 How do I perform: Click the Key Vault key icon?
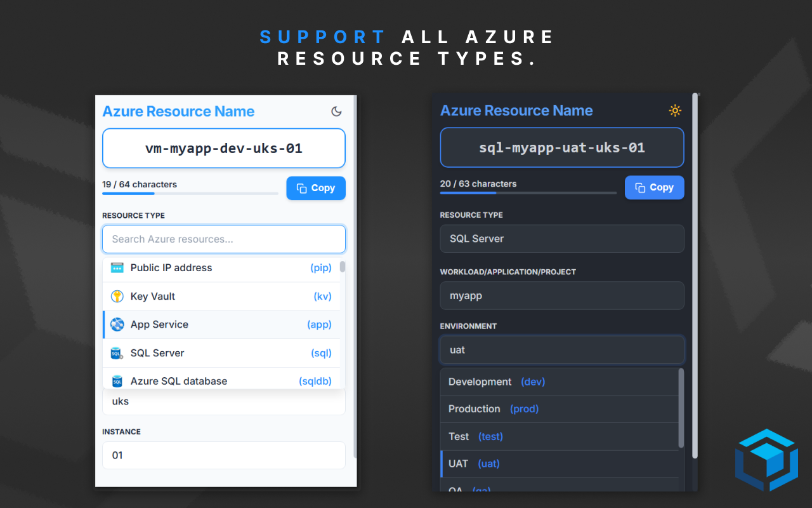coord(117,296)
